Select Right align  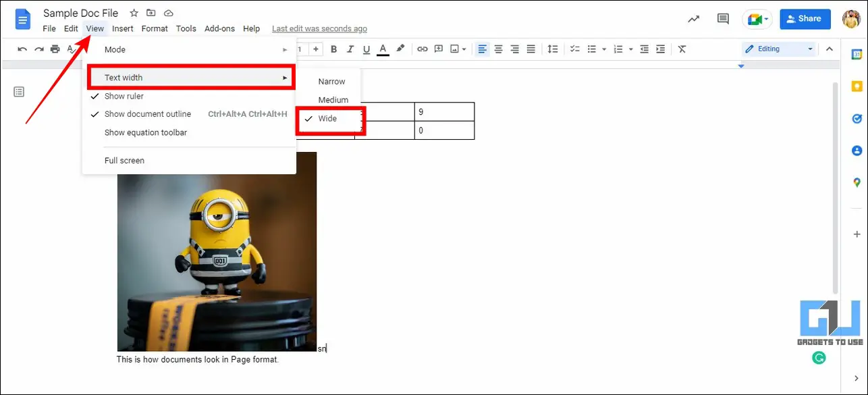click(515, 49)
